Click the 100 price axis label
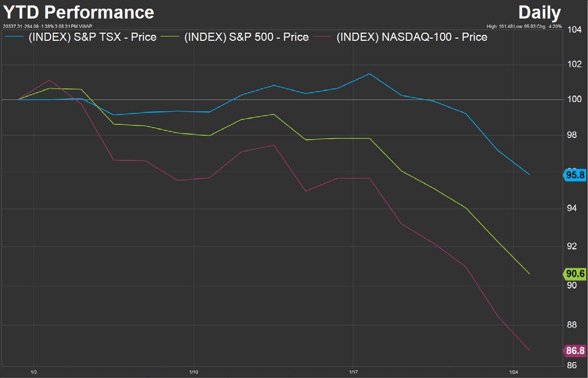Image resolution: width=588 pixels, height=378 pixels. [575, 99]
